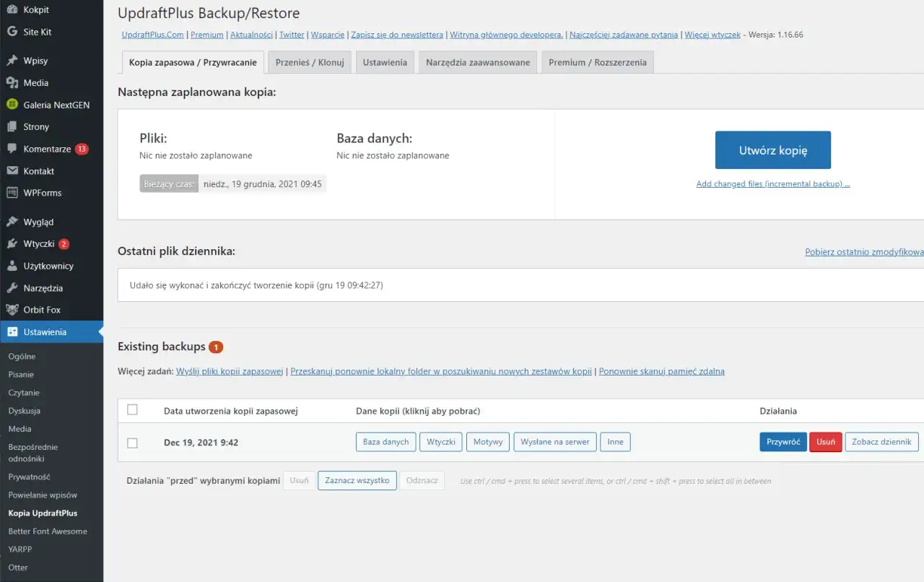Click Pobierz ostatnio zmodyfikowany log link
The image size is (924, 582).
pos(864,252)
